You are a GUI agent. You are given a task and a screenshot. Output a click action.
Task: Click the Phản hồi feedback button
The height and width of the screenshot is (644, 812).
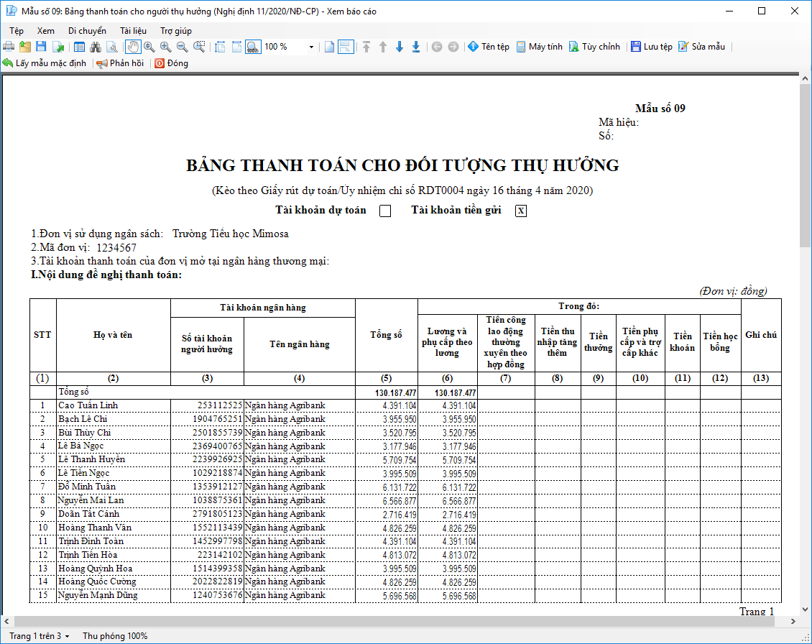coord(120,63)
